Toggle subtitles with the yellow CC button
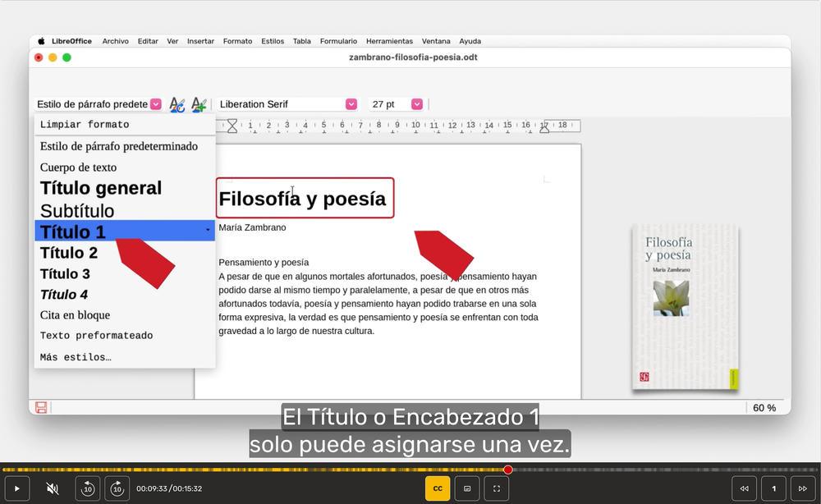This screenshot has height=504, width=821. click(x=438, y=488)
